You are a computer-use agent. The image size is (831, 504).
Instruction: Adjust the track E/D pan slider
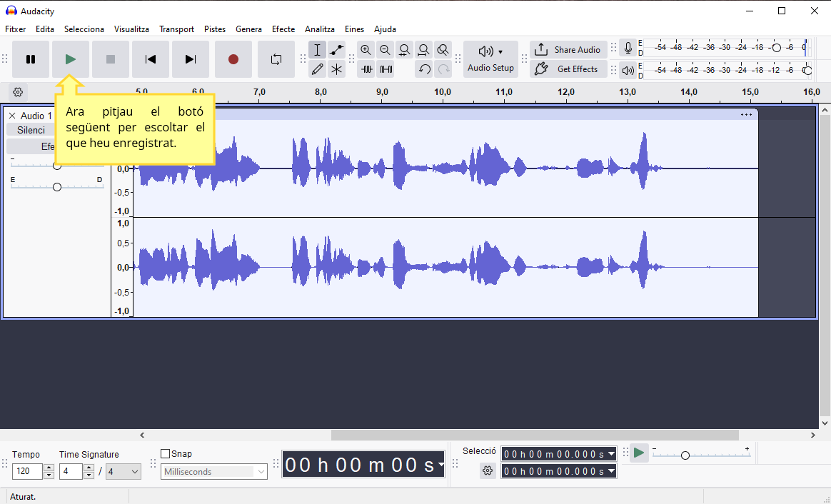tap(56, 186)
